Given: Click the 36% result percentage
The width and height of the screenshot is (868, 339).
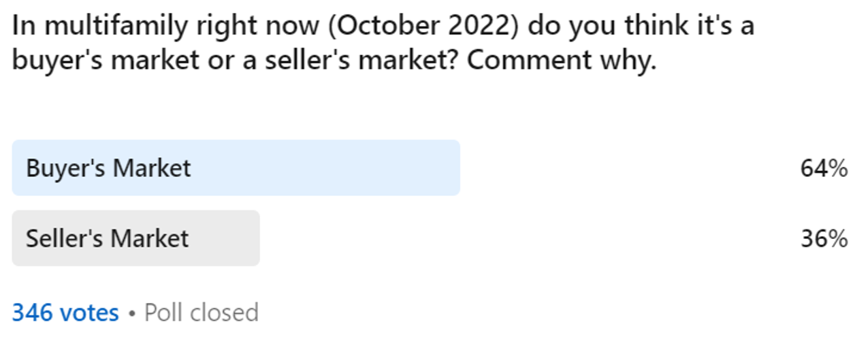Looking at the screenshot, I should coord(824,238).
